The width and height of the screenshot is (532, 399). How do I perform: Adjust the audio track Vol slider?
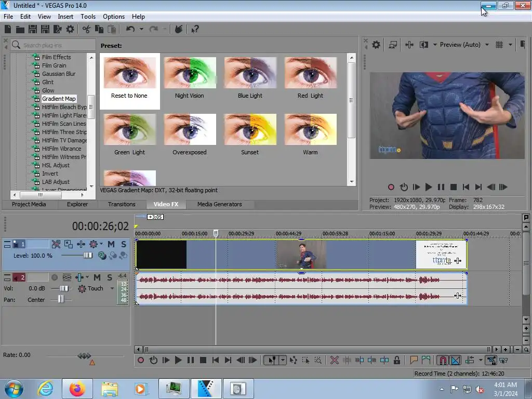pyautogui.click(x=63, y=288)
